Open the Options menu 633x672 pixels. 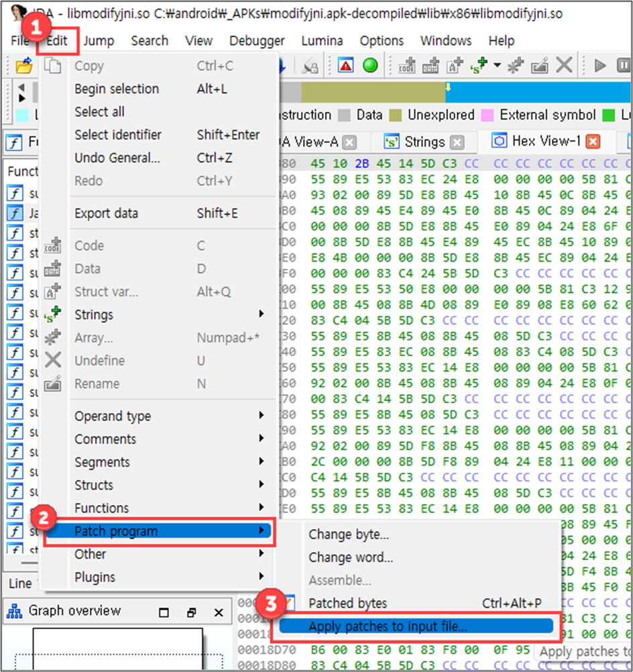382,41
